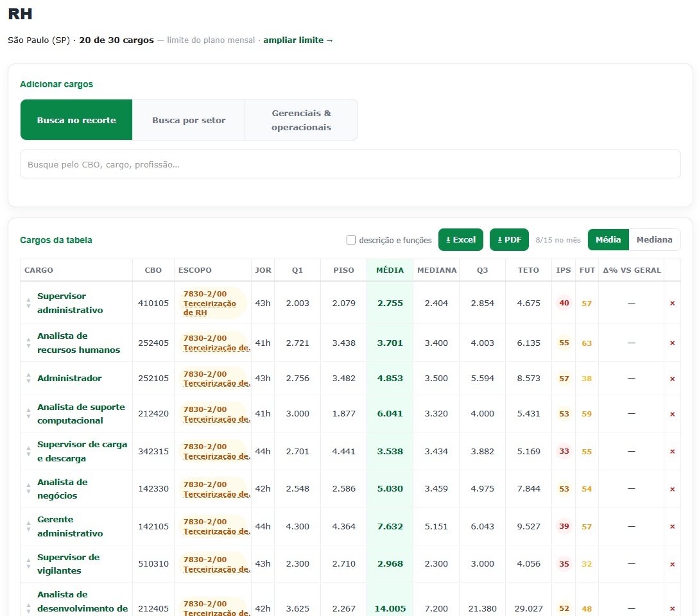Click the MEDIANA column header
The width and height of the screenshot is (699, 616).
437,270
